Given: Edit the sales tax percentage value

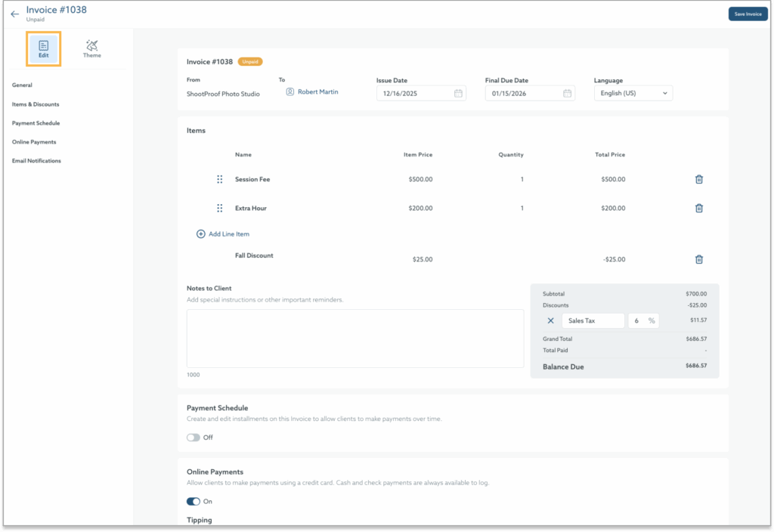Looking at the screenshot, I should coord(639,320).
